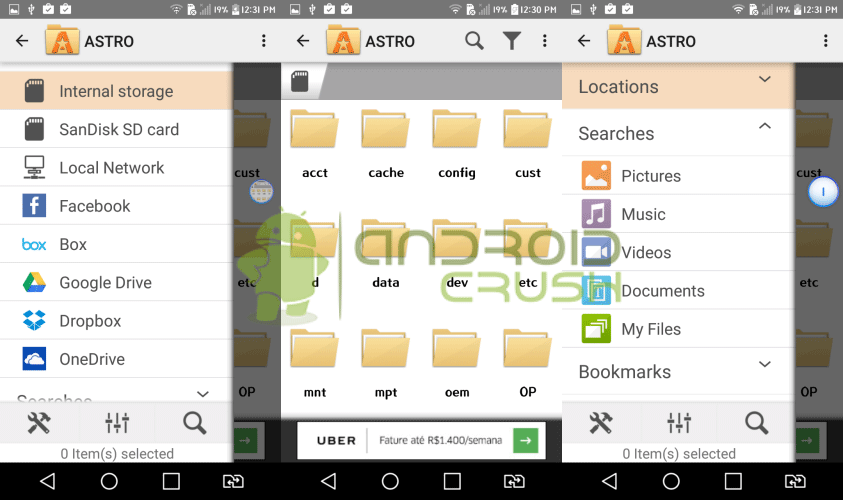The width and height of the screenshot is (843, 500).
Task: Open overflow menu on right ASTRO screen
Action: [x=826, y=41]
